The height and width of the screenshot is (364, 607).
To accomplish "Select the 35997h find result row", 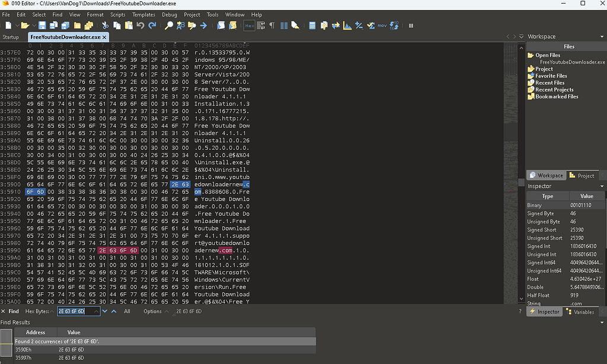I will tap(165, 358).
